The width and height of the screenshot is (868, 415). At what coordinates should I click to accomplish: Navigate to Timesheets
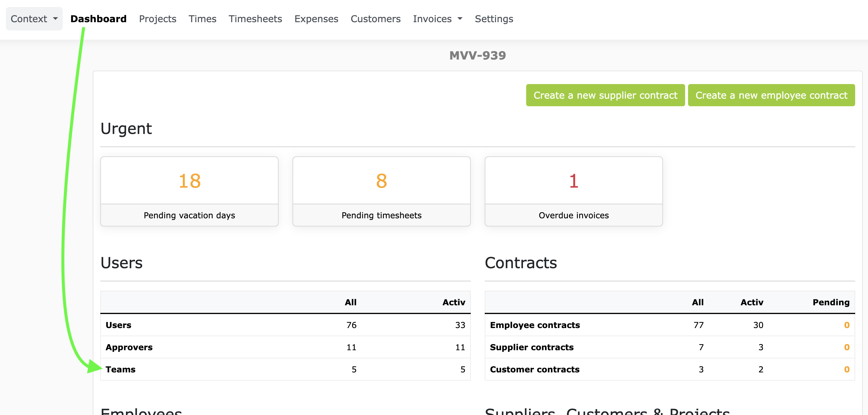point(255,19)
